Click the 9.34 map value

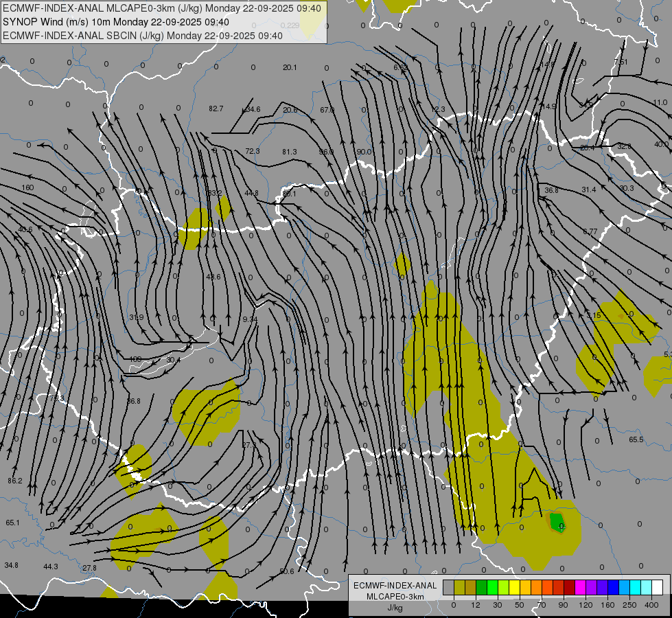pos(250,319)
